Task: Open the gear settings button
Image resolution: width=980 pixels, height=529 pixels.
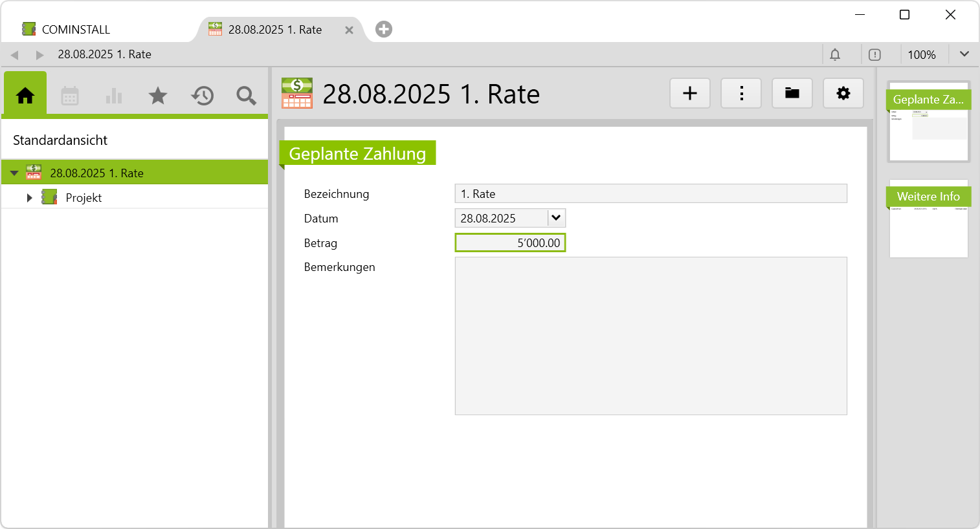Action: click(843, 93)
